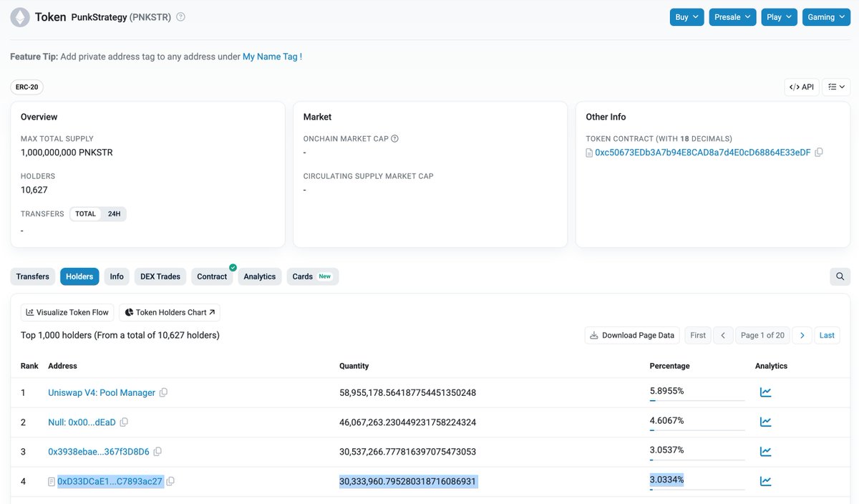The image size is (859, 504).
Task: Click the 4.6067% percentage bar
Action: coord(697,430)
